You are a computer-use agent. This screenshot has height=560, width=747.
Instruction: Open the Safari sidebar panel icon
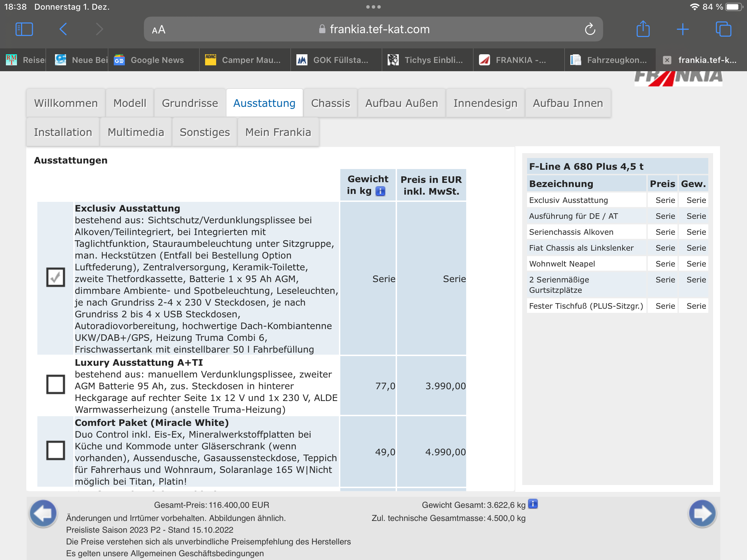coord(24,29)
